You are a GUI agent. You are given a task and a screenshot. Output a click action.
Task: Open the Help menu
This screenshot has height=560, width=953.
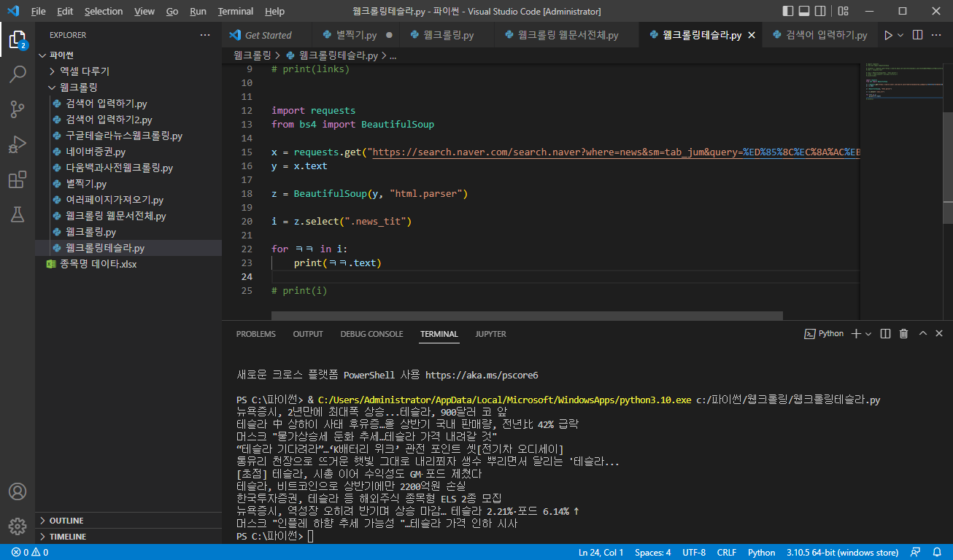274,11
